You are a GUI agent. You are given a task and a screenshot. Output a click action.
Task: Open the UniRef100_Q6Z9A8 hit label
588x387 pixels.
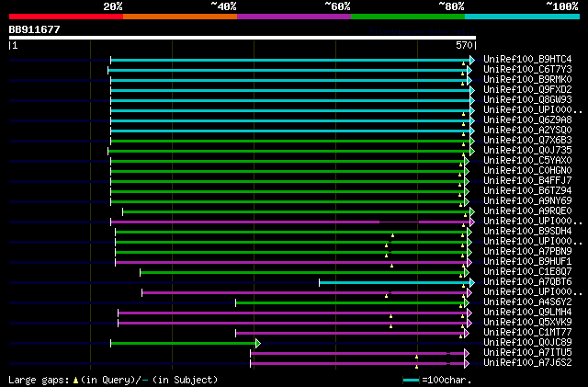tap(527, 120)
